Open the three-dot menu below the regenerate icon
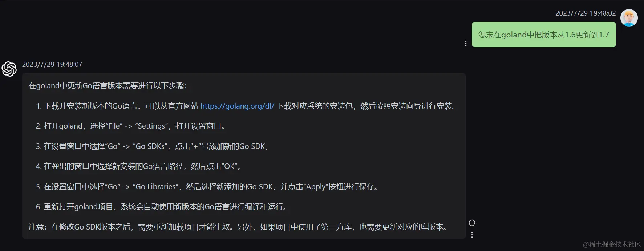The width and height of the screenshot is (644, 251). click(x=472, y=235)
